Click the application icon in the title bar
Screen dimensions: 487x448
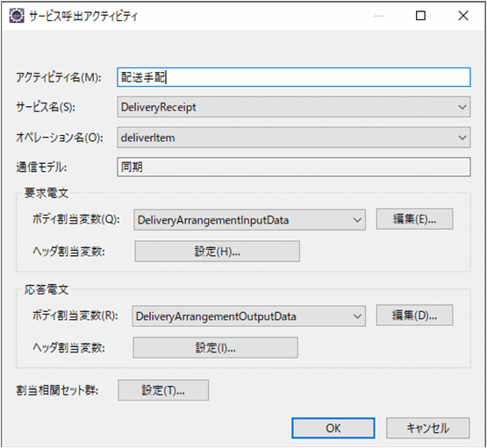(17, 16)
